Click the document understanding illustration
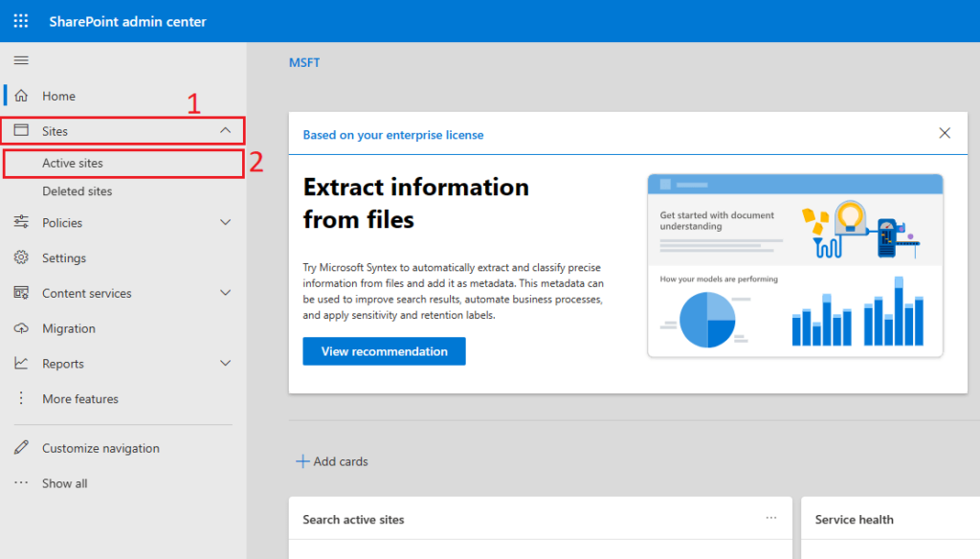This screenshot has width=980, height=559. click(795, 266)
